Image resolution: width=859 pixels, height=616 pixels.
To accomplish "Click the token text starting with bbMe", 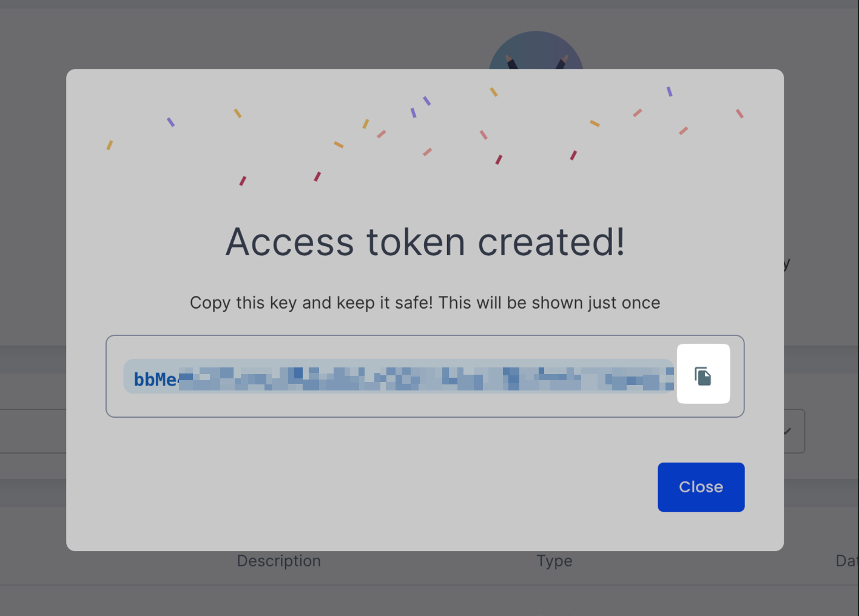I will 155,380.
